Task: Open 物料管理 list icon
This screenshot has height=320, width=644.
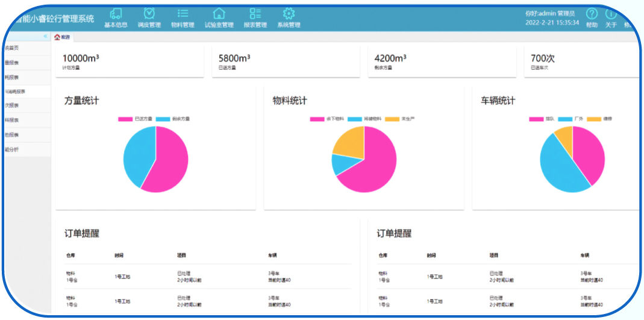Action: tap(183, 14)
